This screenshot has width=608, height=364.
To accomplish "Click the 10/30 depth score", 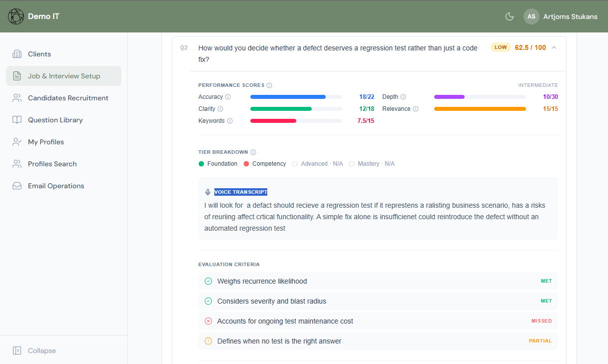I will pyautogui.click(x=551, y=97).
